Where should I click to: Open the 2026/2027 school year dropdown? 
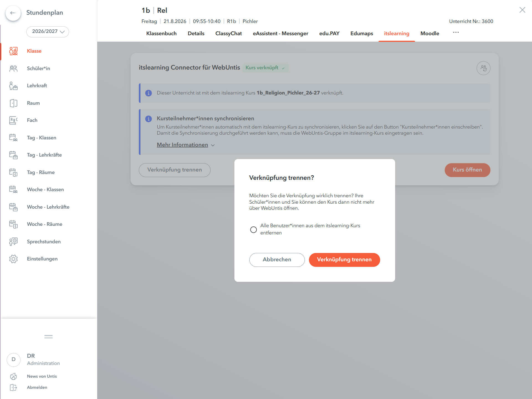click(x=48, y=32)
